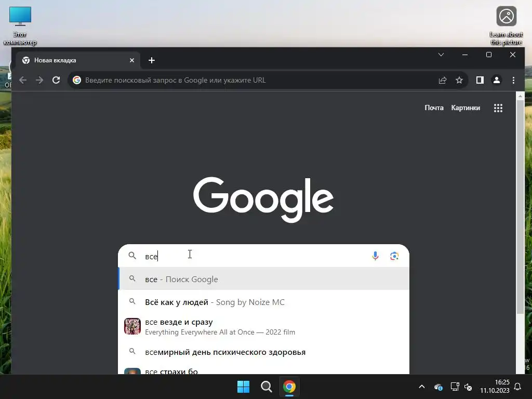The width and height of the screenshot is (532, 399).
Task: Open the Chrome profile avatar
Action: pyautogui.click(x=496, y=80)
